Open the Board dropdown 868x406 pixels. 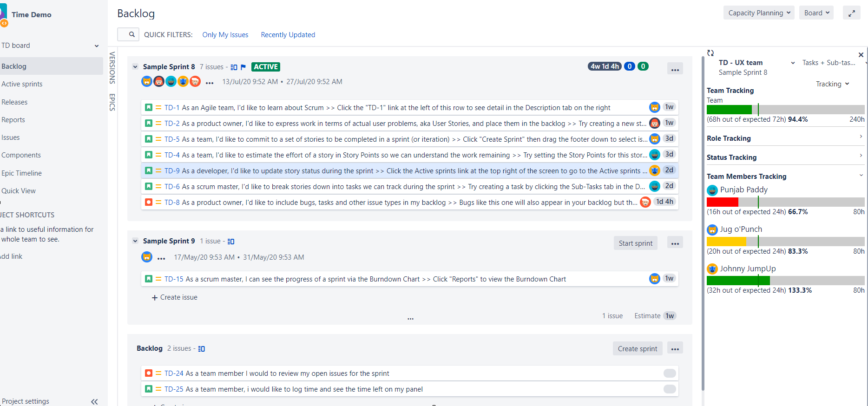click(817, 13)
